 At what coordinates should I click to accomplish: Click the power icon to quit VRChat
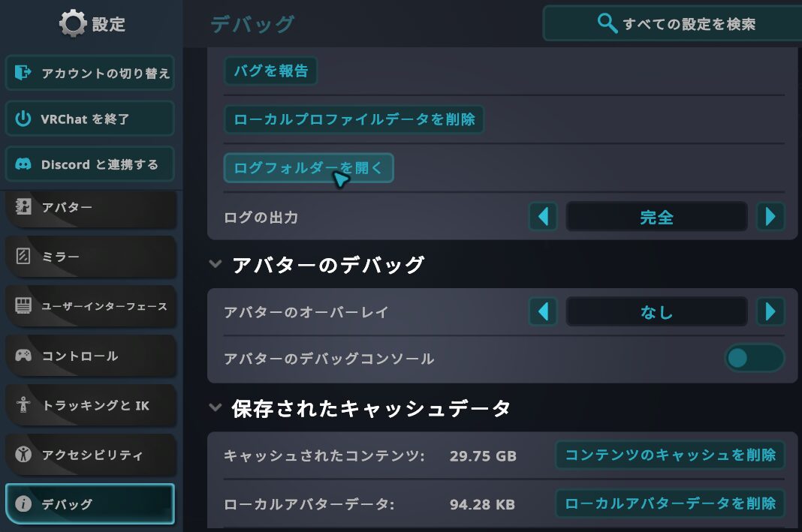pos(23,119)
